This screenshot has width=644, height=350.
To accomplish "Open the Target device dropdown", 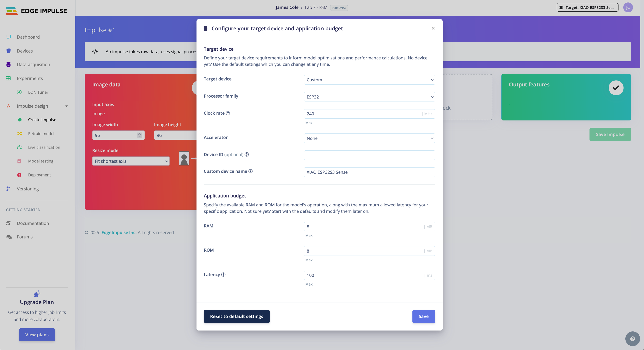I will tap(369, 80).
